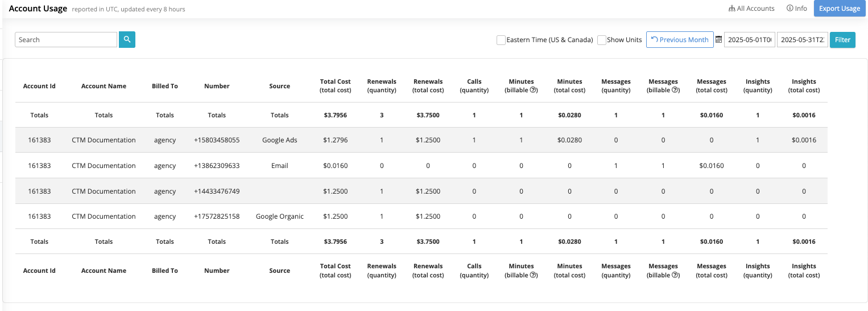
Task: Sort by the top Account Name header
Action: click(x=104, y=86)
